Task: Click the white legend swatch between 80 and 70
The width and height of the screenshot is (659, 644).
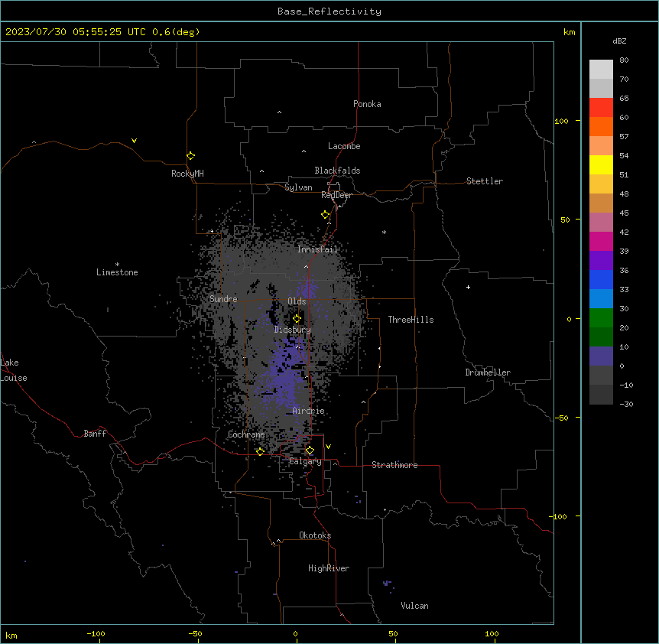Action: click(x=601, y=70)
